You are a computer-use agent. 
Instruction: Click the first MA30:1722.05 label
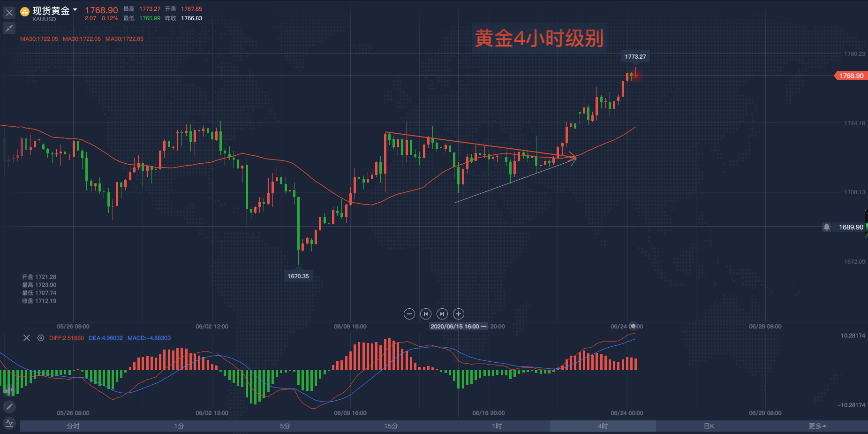[39, 39]
